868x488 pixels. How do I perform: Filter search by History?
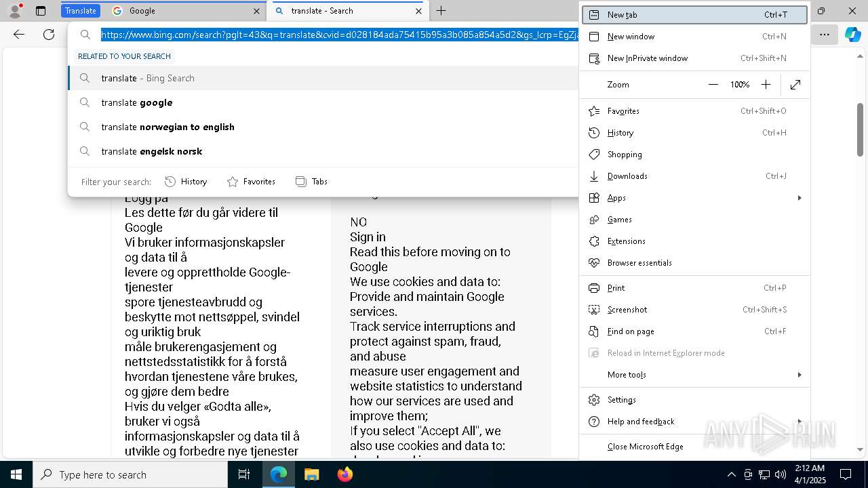186,182
